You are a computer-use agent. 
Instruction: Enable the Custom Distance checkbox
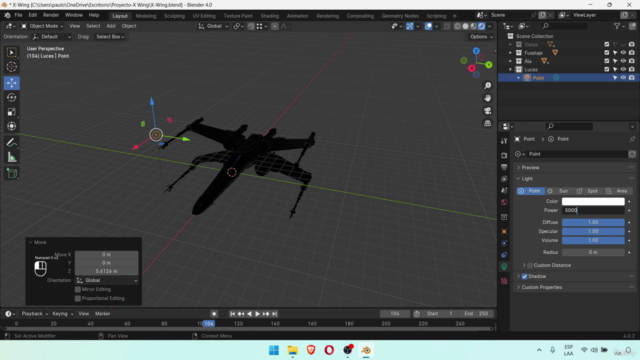point(530,265)
